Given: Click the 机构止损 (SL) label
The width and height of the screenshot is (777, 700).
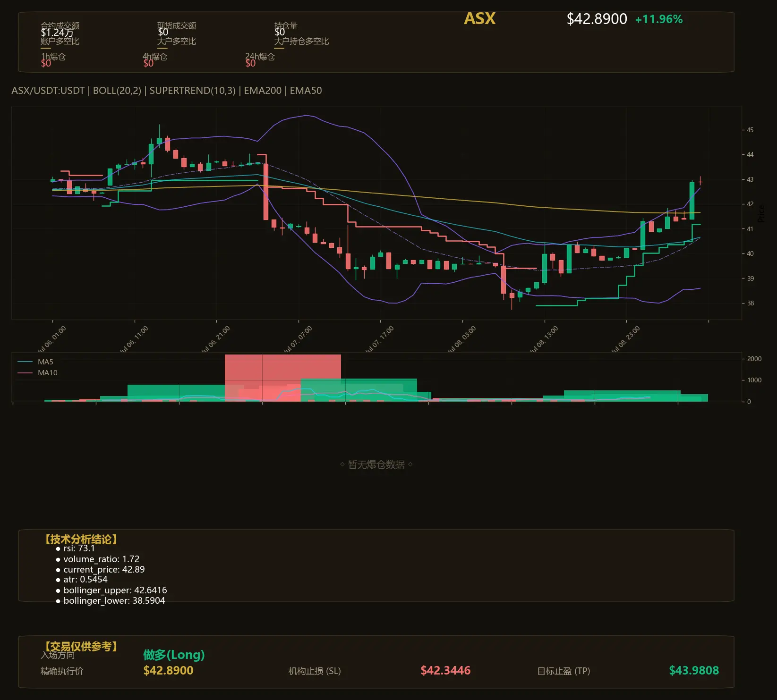Looking at the screenshot, I should coord(315,671).
